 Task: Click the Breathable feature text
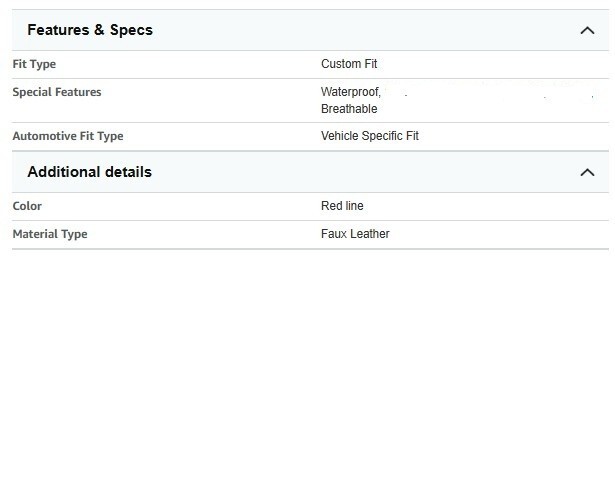pos(349,109)
